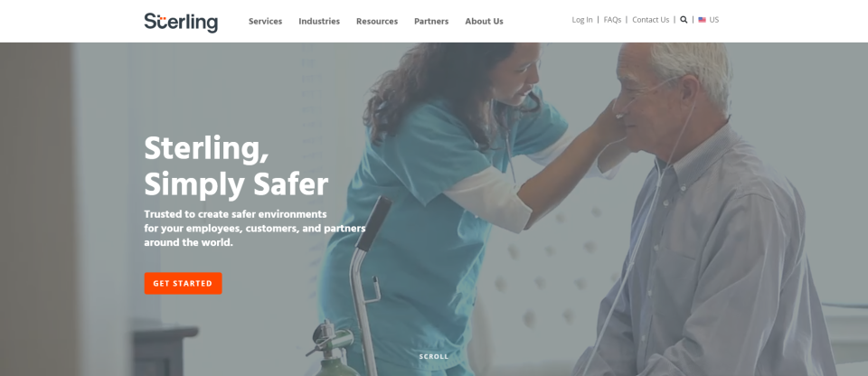Open the Resources menu item
Viewport: 868px width, 376px height.
[x=377, y=22]
